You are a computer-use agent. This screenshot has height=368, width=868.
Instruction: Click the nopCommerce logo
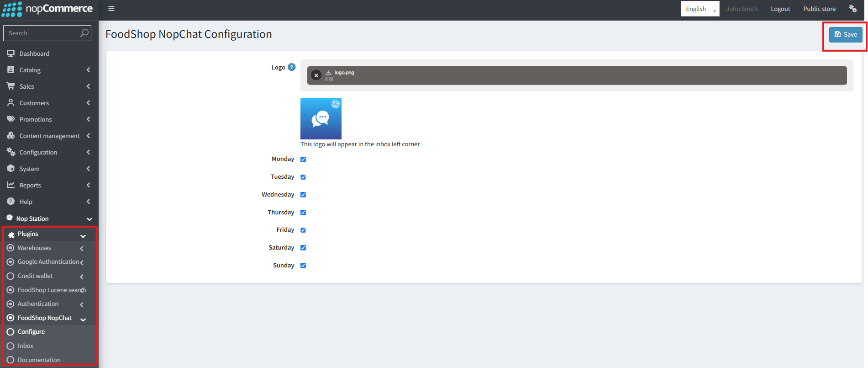coord(47,9)
